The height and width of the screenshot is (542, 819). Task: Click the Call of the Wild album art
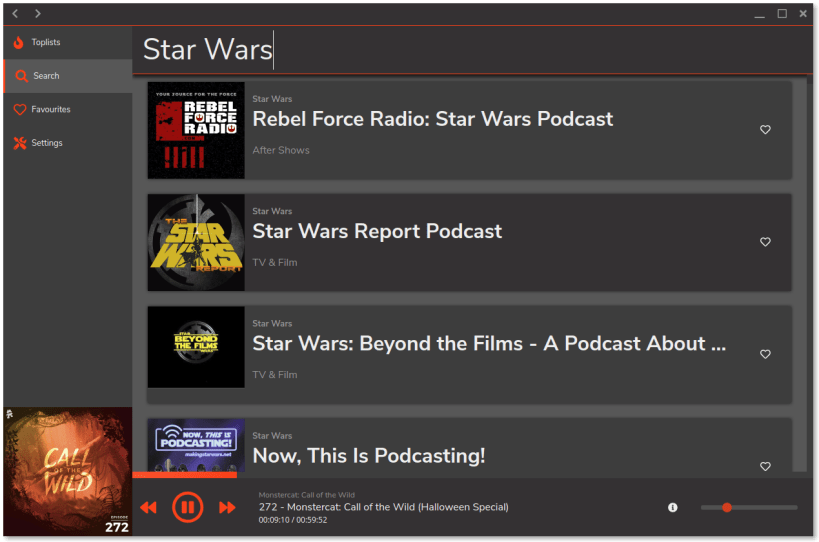point(68,472)
